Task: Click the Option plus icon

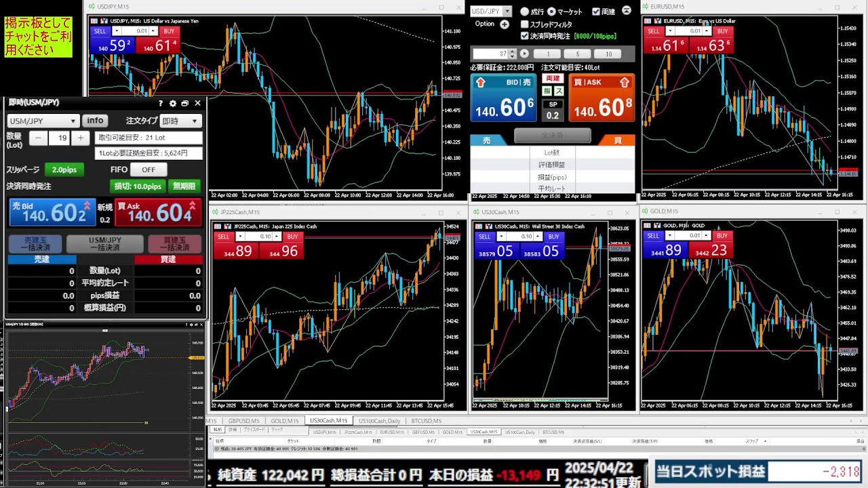Action: (x=505, y=24)
